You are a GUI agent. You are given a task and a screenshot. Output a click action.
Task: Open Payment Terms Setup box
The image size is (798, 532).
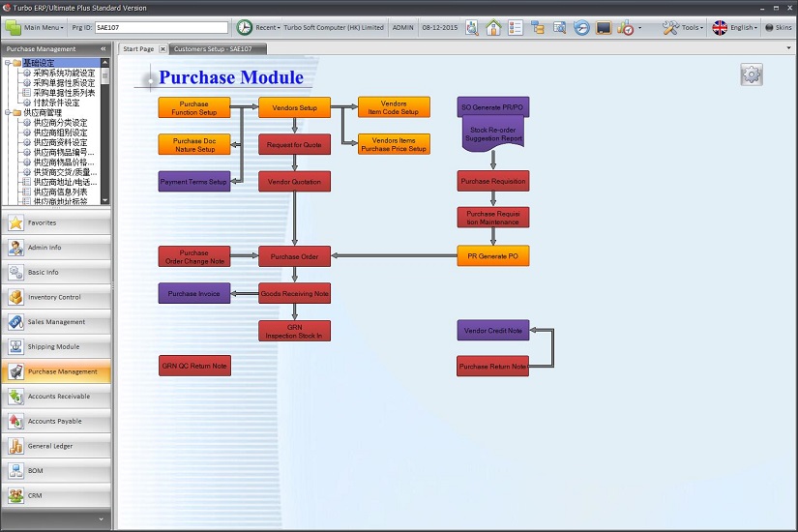[x=193, y=181]
